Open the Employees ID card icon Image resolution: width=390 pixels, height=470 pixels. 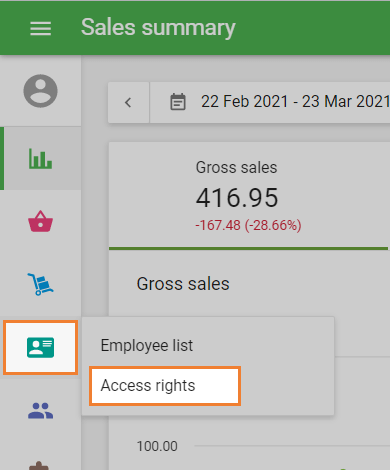click(40, 347)
